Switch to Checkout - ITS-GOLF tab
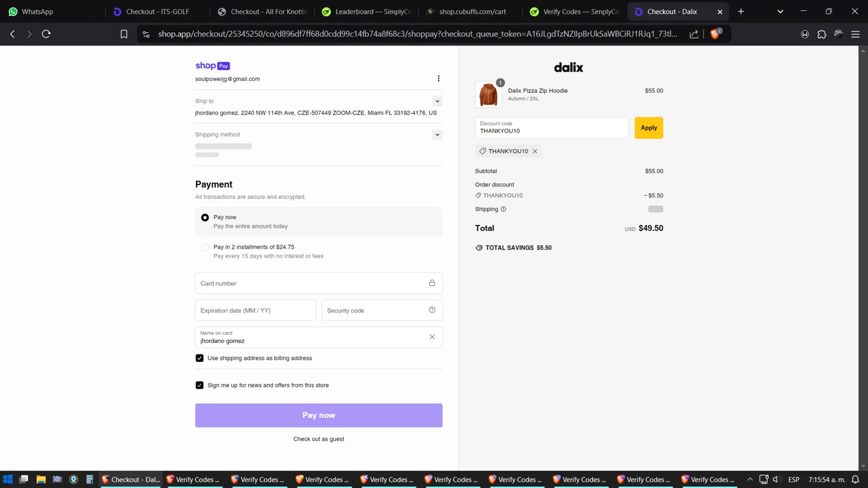The image size is (868, 488). 157,12
